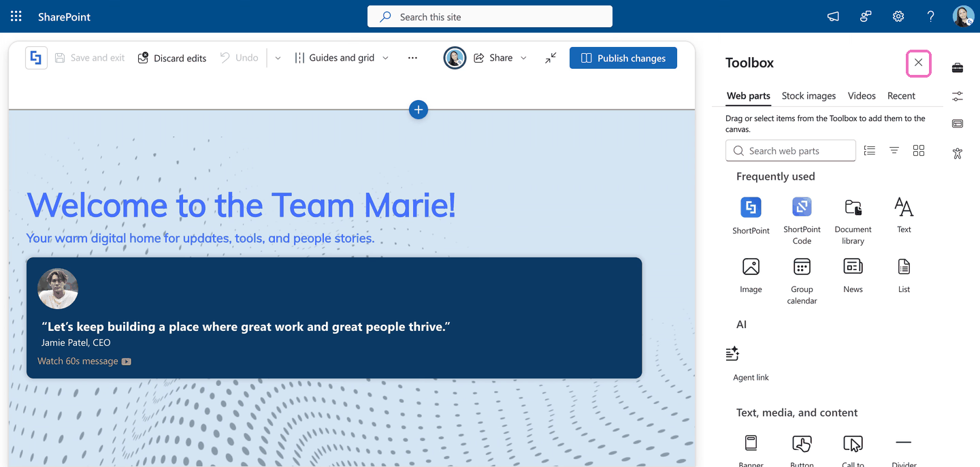Click the warm digital home subtitle
This screenshot has height=467, width=980.
tap(200, 238)
